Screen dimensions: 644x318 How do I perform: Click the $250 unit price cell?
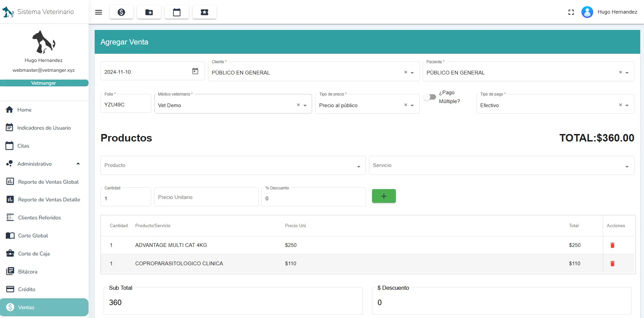(x=291, y=245)
